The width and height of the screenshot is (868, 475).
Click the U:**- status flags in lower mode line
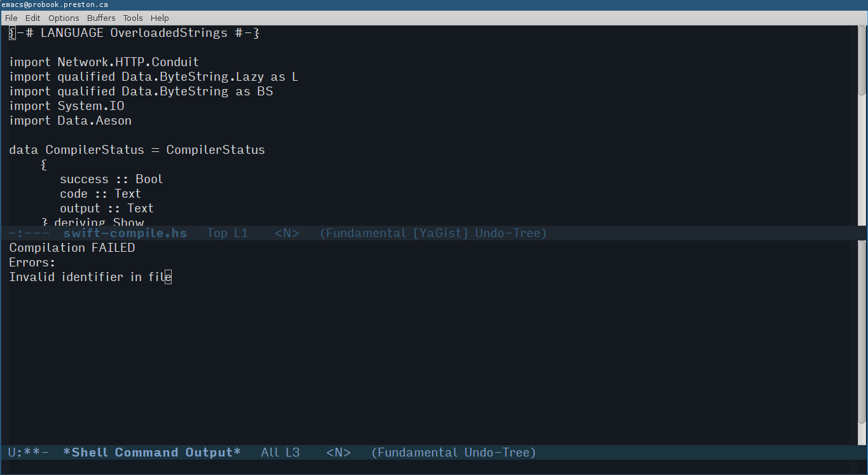point(28,453)
